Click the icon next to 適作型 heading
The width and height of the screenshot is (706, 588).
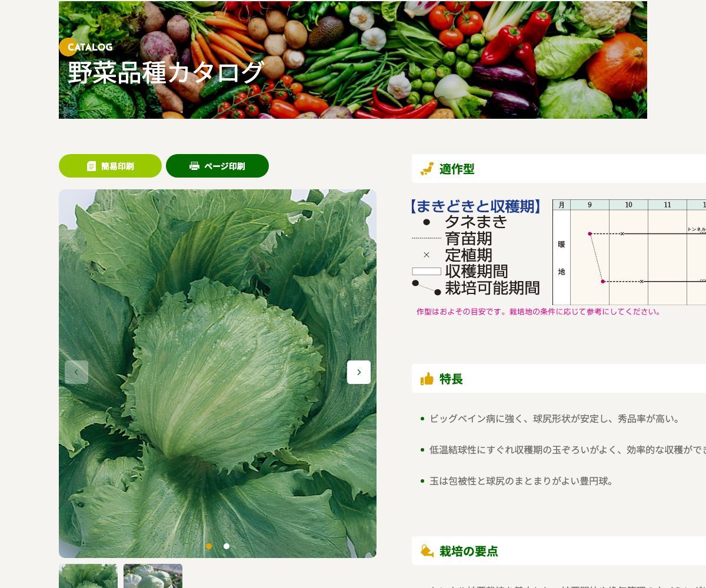click(x=427, y=169)
